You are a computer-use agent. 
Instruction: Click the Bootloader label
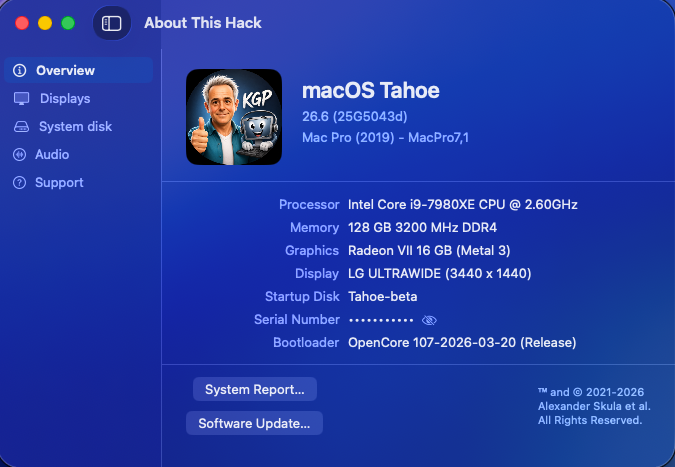pos(306,343)
